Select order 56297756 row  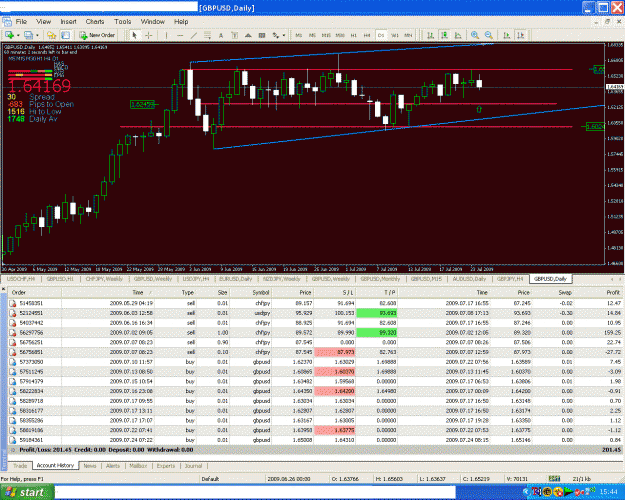coord(315,333)
